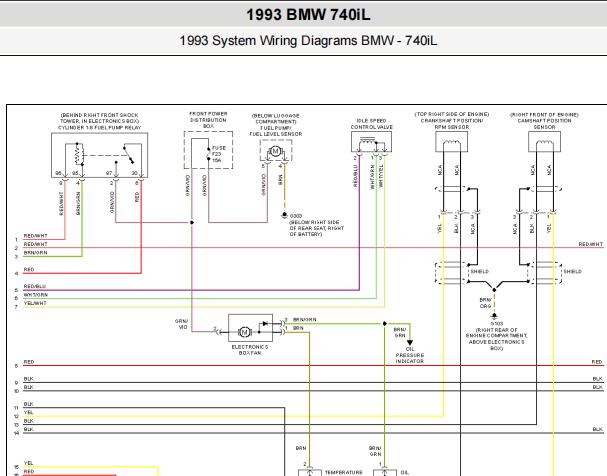This screenshot has height=476, width=607.
Task: Click the Crankshaft Position/RPM Sensor label
Action: tap(452, 124)
